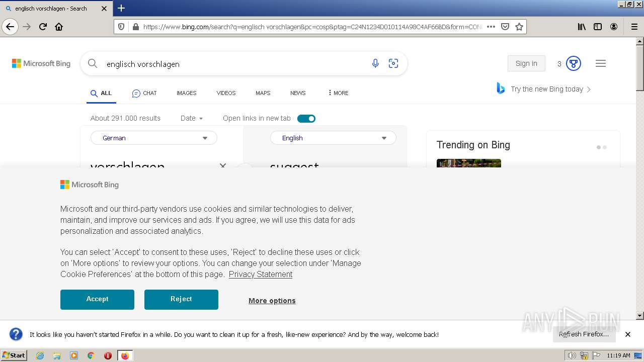Open the Firefox home page icon
This screenshot has height=362, width=644.
(59, 27)
